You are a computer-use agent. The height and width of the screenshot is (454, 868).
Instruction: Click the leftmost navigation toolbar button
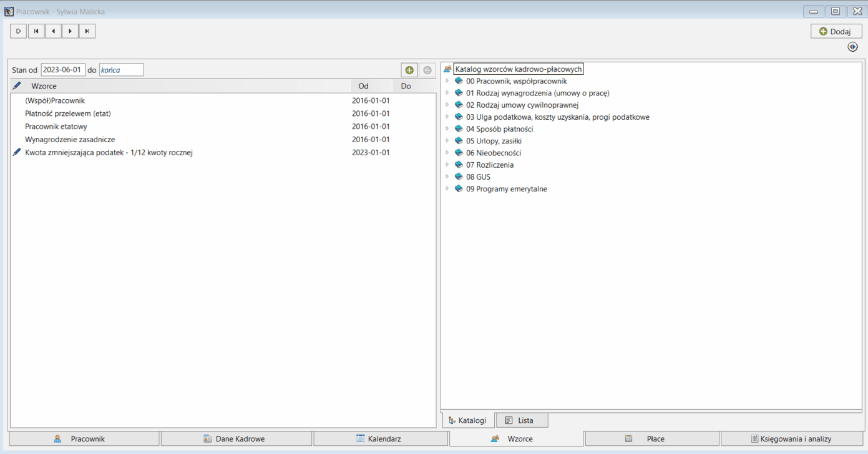click(x=18, y=31)
